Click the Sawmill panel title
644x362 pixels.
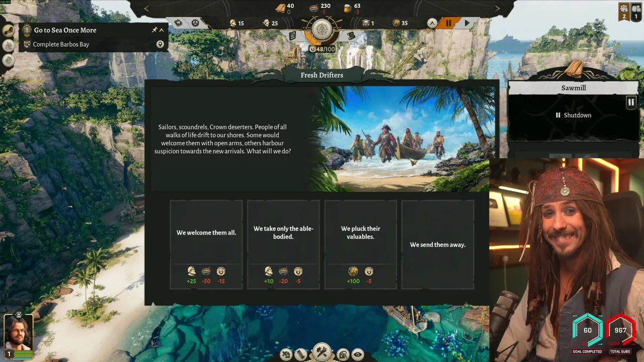click(x=574, y=88)
